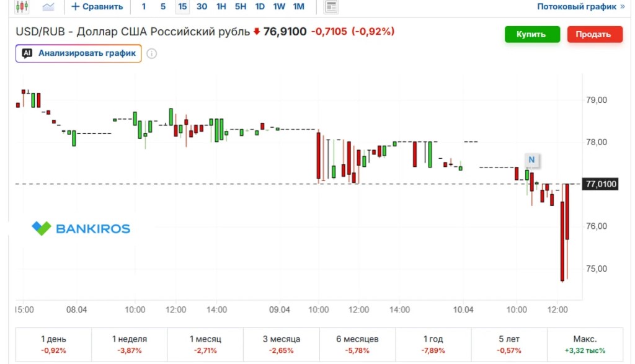Open the 1 месяц period tab
The height and width of the screenshot is (364, 635).
(x=205, y=344)
